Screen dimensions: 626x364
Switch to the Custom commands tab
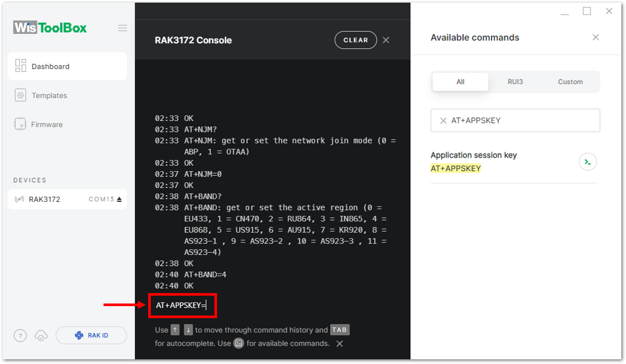(x=570, y=82)
